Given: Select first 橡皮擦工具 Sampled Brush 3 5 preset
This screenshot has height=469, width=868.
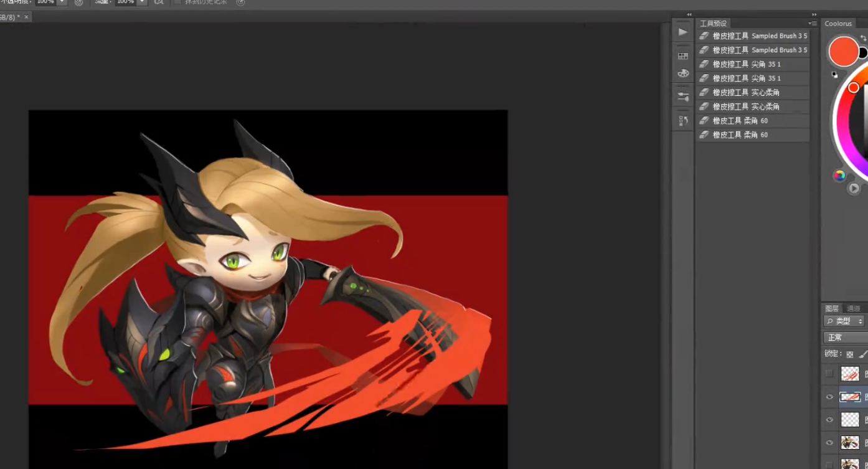Looking at the screenshot, I should click(753, 36).
